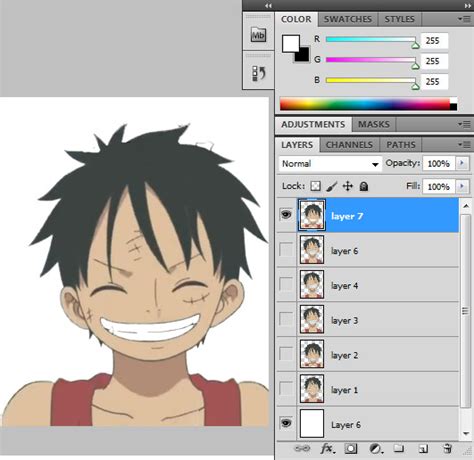Open the Mini Bridge panel icon

tap(258, 35)
